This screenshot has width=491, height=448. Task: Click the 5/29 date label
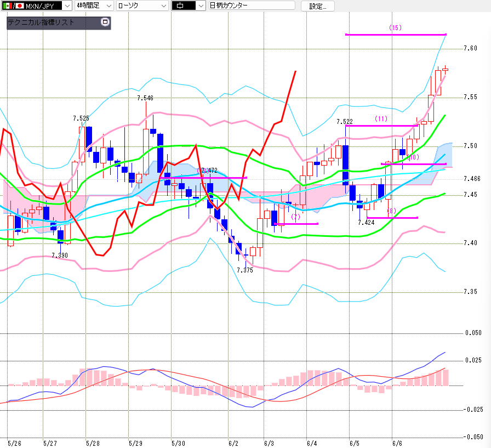coord(135,443)
